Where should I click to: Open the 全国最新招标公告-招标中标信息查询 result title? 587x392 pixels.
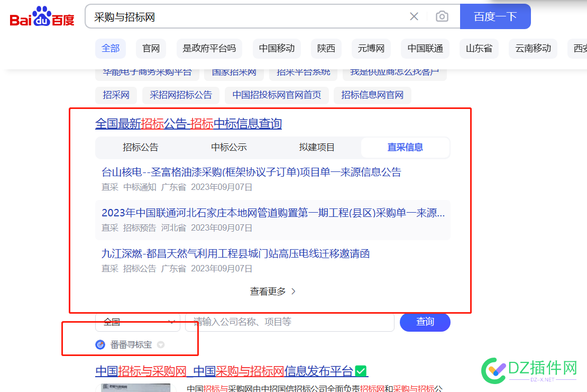tap(188, 124)
